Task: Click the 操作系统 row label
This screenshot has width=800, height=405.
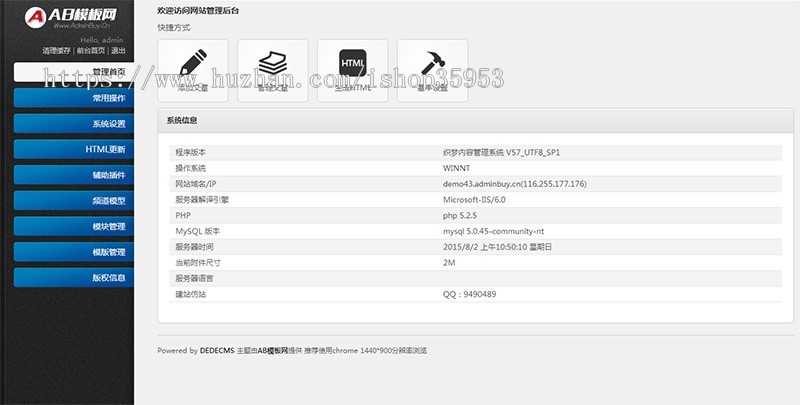Action: [191, 168]
